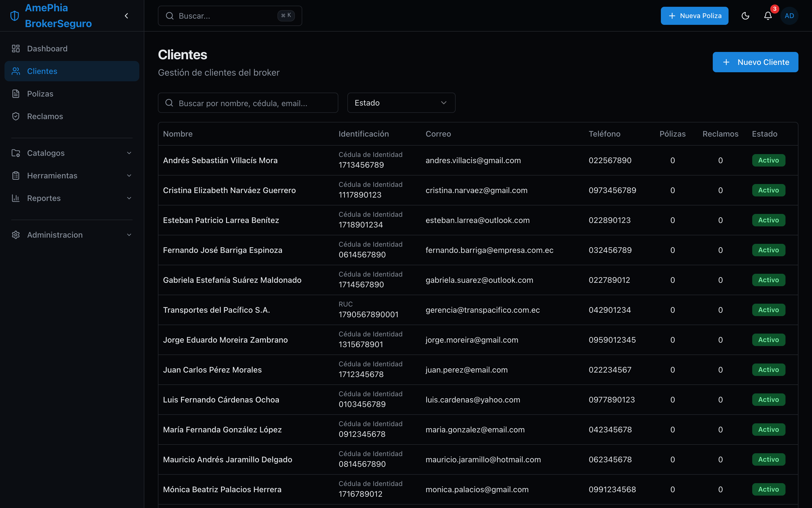Click the Nombre column header
The image size is (812, 508).
[x=178, y=134]
